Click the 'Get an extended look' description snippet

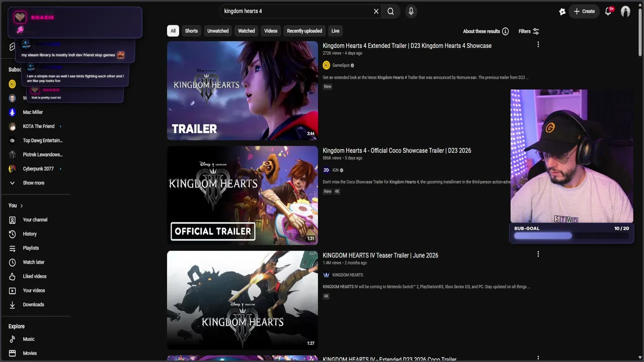pyautogui.click(x=426, y=77)
